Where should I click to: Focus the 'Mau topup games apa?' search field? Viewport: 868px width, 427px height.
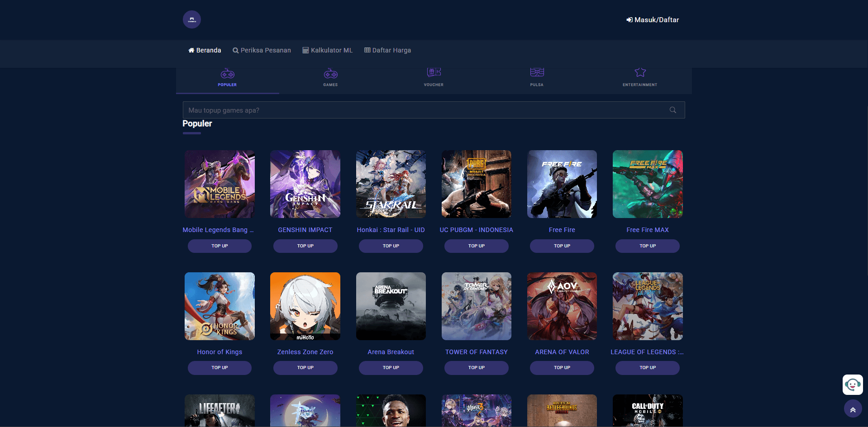[x=434, y=110]
